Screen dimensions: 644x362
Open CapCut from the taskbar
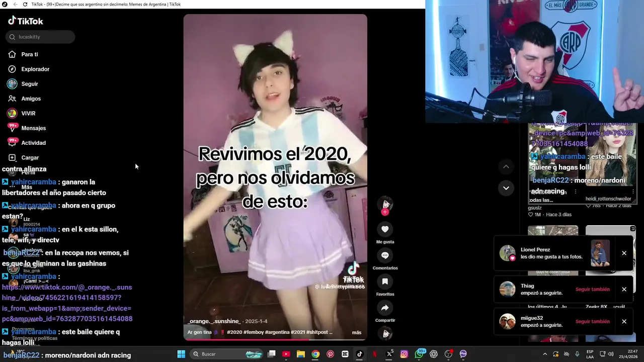point(345,354)
